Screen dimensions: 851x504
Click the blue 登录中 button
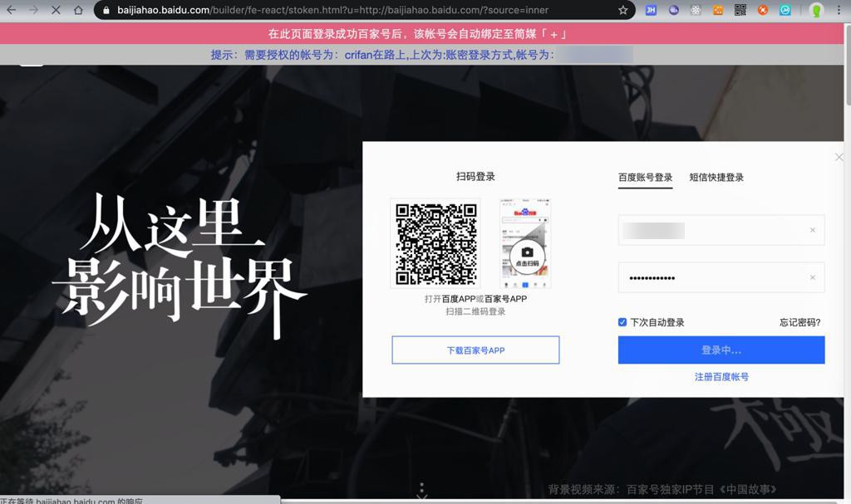(721, 350)
